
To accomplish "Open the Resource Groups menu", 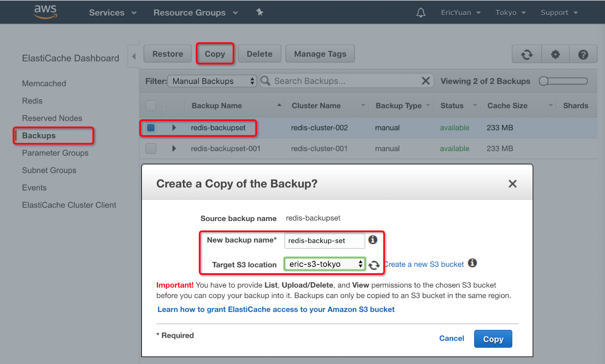I will tap(196, 13).
